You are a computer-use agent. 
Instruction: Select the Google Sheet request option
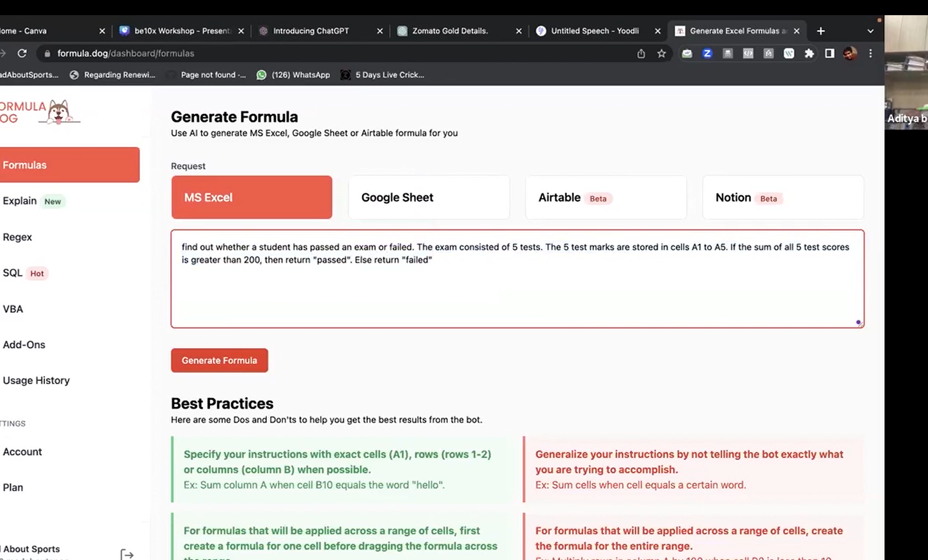tap(429, 197)
